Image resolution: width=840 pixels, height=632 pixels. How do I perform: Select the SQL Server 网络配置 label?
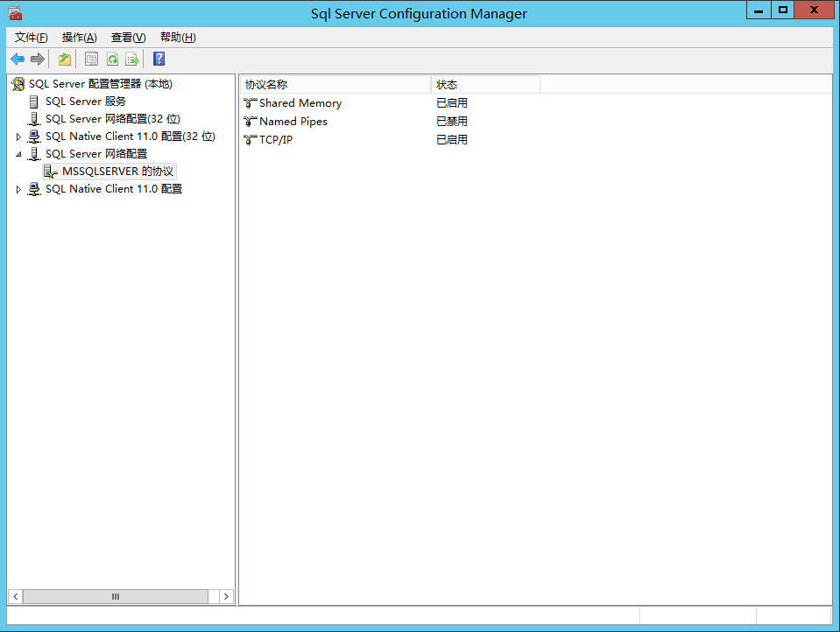(96, 154)
